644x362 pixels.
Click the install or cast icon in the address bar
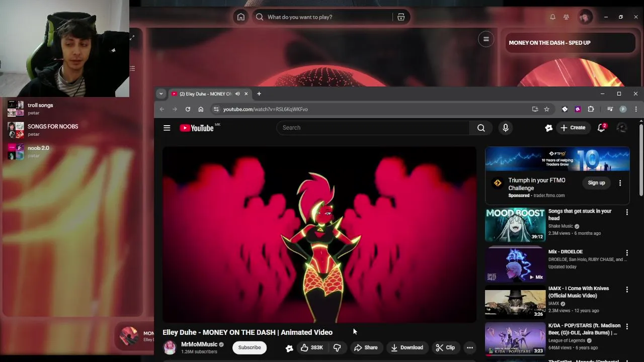pos(535,109)
